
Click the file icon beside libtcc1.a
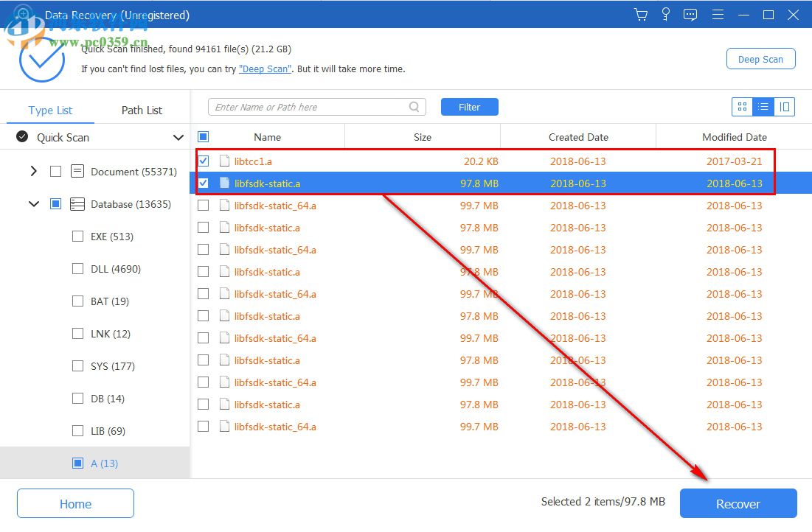pos(223,161)
